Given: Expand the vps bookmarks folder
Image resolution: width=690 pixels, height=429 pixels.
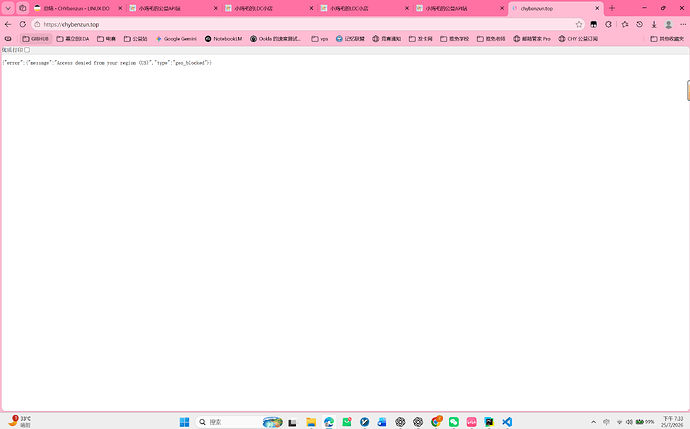Looking at the screenshot, I should (320, 39).
